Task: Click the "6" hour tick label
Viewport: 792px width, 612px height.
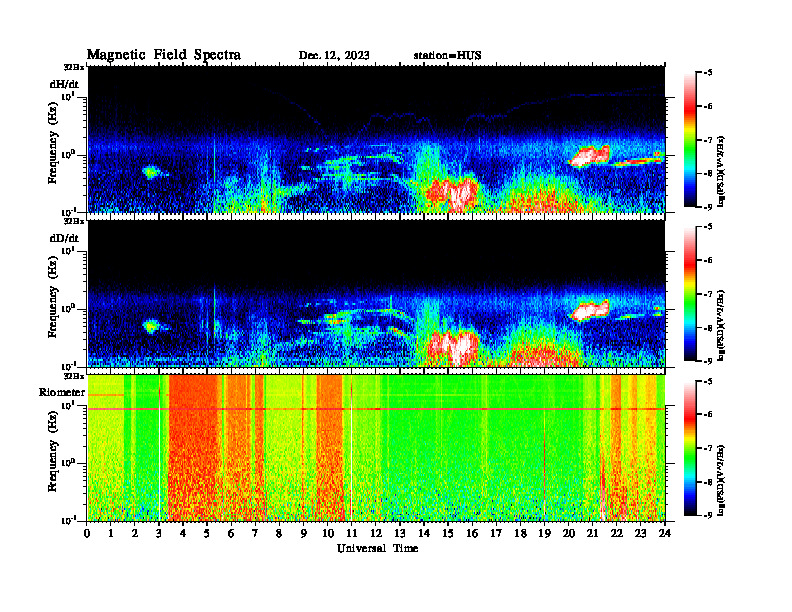Action: (231, 533)
